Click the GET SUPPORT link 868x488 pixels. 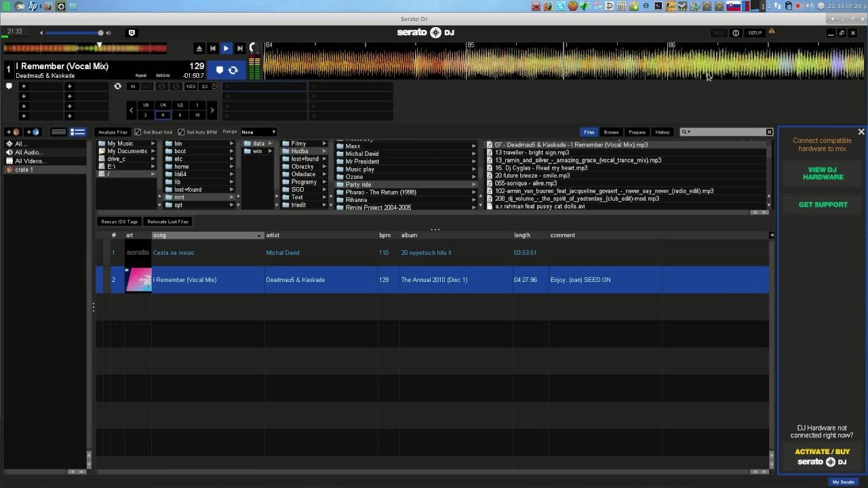[823, 204]
